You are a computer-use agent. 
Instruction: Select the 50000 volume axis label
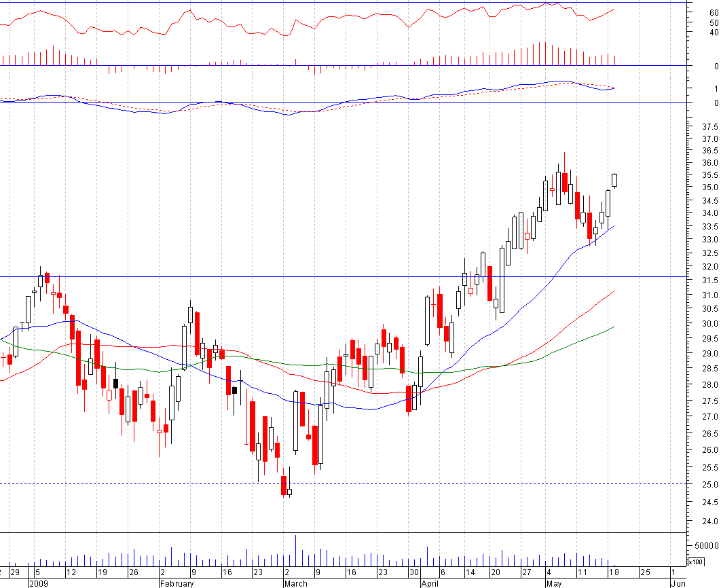pyautogui.click(x=706, y=546)
